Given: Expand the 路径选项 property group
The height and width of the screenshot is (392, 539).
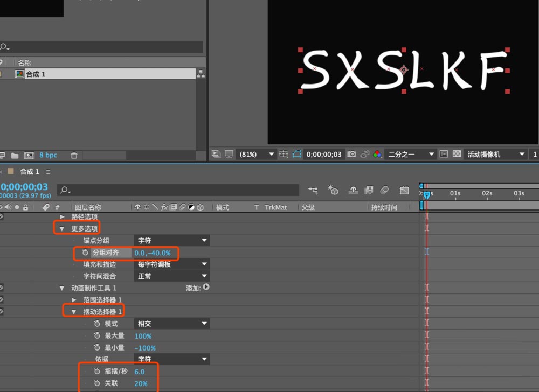Looking at the screenshot, I should (x=62, y=216).
